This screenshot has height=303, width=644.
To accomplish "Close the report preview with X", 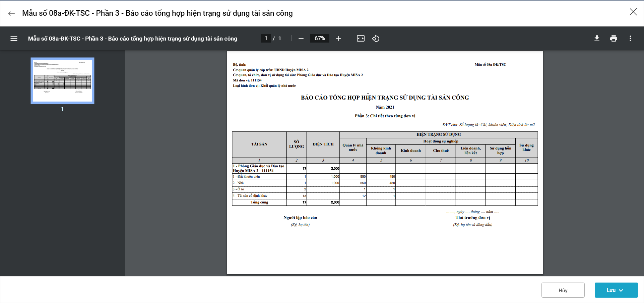I will pyautogui.click(x=633, y=12).
